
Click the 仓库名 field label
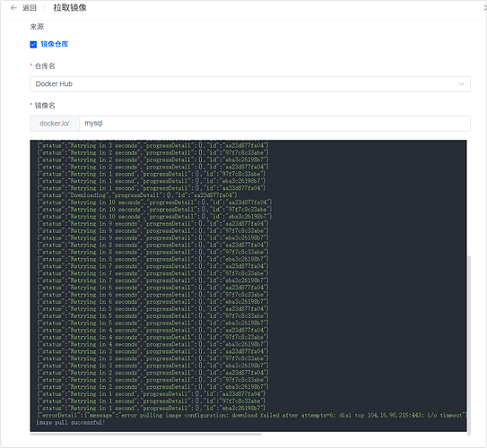coord(45,66)
